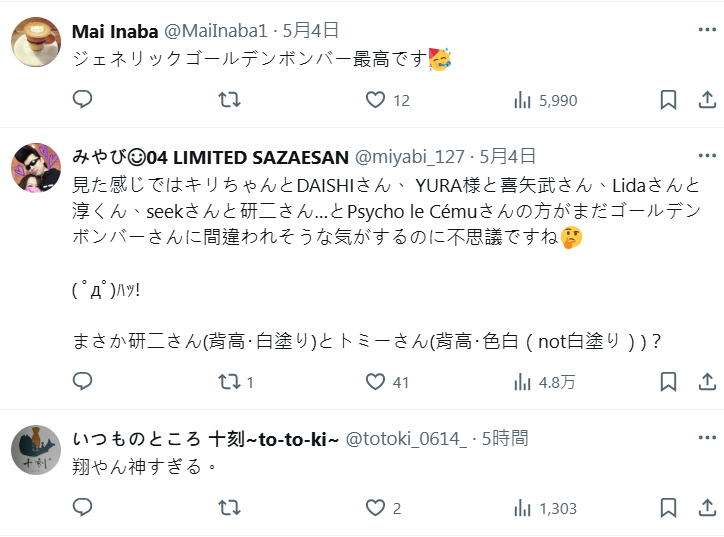Open more options for Mai Inaba's tweet

(706, 30)
